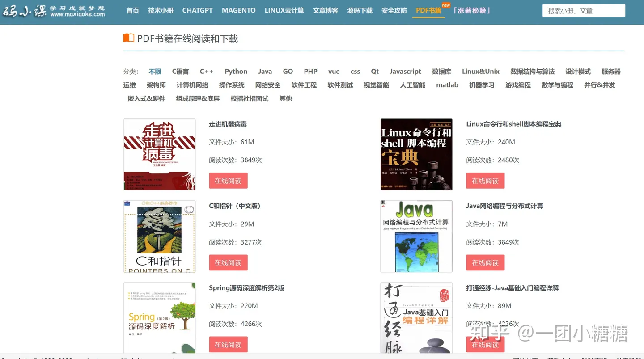Open the C和指针 book cover
This screenshot has height=359, width=644.
click(x=160, y=237)
